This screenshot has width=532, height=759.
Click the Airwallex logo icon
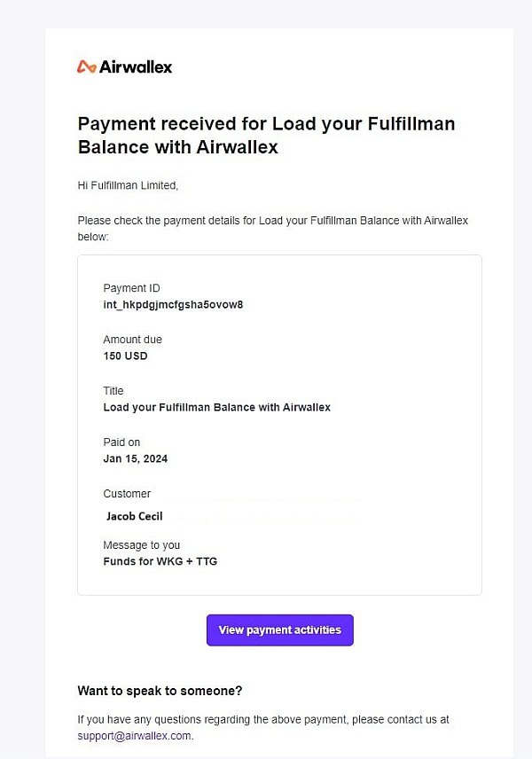coord(87,67)
